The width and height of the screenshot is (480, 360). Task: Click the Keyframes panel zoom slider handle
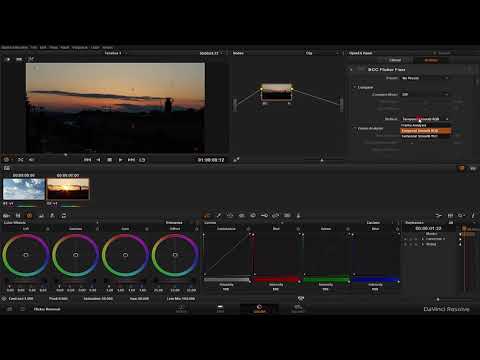(x=438, y=299)
